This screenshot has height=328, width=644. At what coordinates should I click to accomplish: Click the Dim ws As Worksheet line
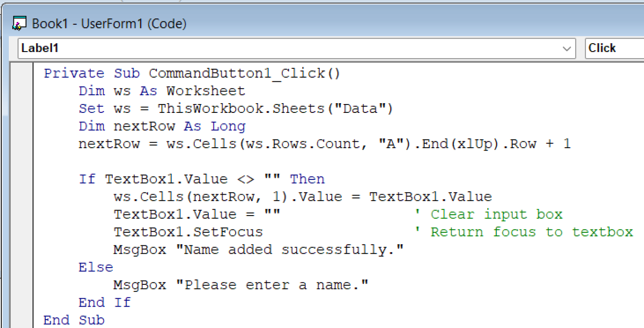(x=162, y=91)
